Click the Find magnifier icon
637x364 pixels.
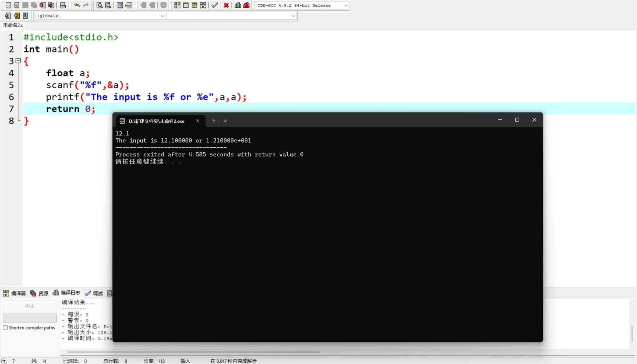click(99, 5)
